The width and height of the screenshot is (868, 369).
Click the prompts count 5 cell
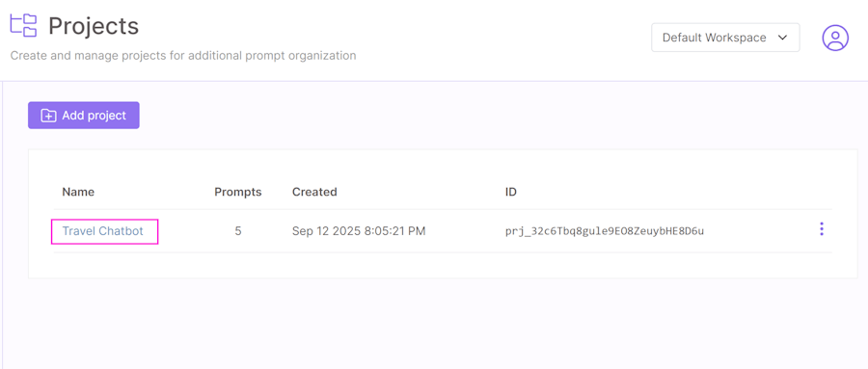click(x=238, y=231)
